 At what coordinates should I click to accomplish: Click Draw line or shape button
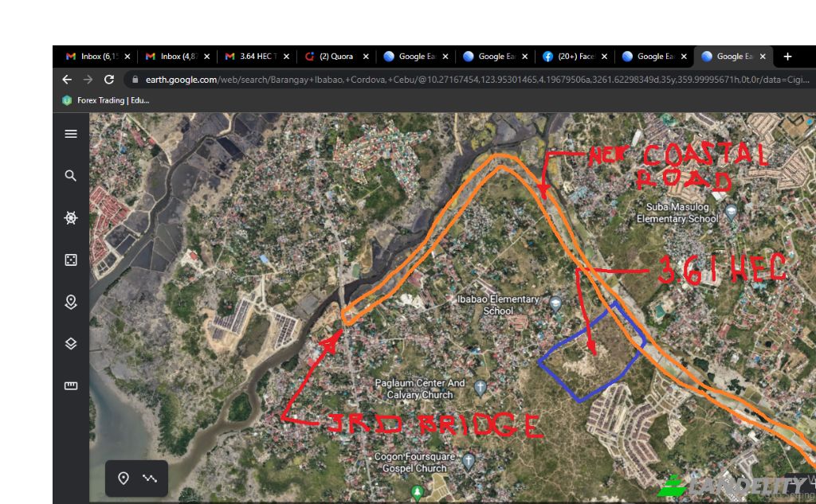pos(150,479)
